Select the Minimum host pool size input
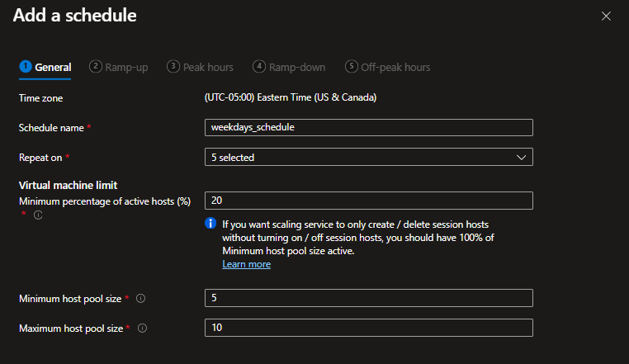Viewport: 629px width, 364px height. [368, 298]
